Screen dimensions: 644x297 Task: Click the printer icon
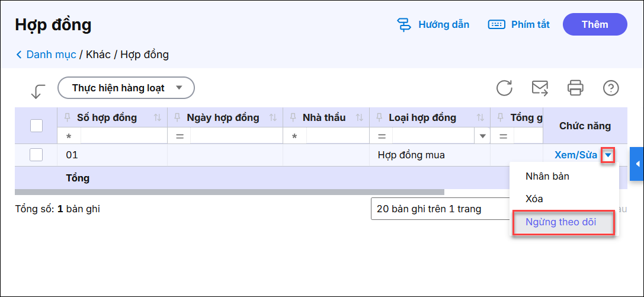pos(575,88)
